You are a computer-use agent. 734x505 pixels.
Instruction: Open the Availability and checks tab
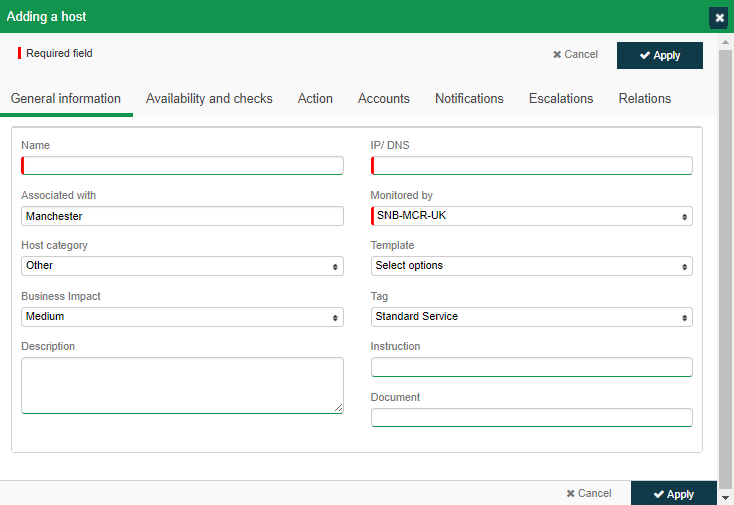(x=209, y=99)
